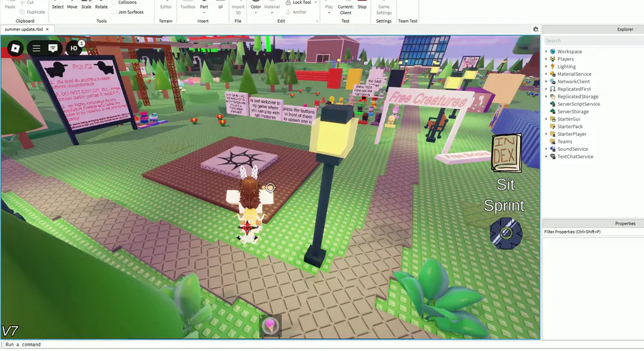644x351 pixels.
Task: Open the UI insert tool
Action: pyautogui.click(x=220, y=5)
